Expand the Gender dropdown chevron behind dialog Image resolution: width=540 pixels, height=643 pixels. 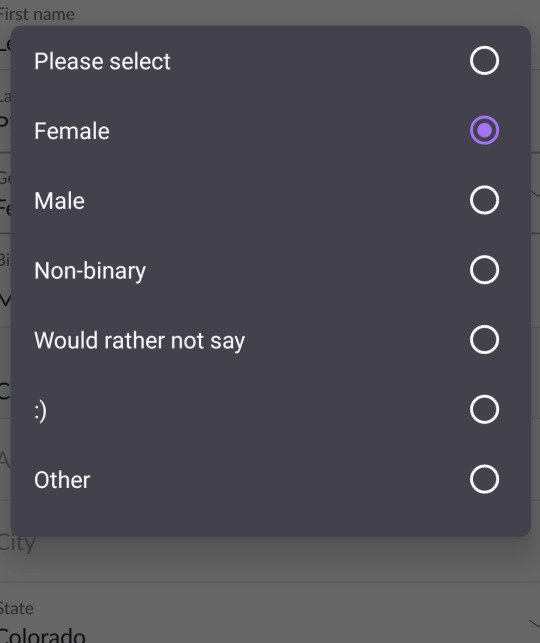point(535,193)
